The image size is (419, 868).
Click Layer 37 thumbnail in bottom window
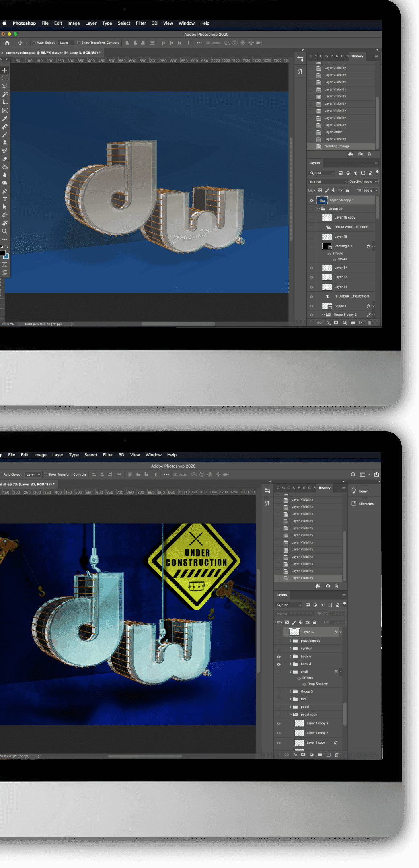(294, 632)
